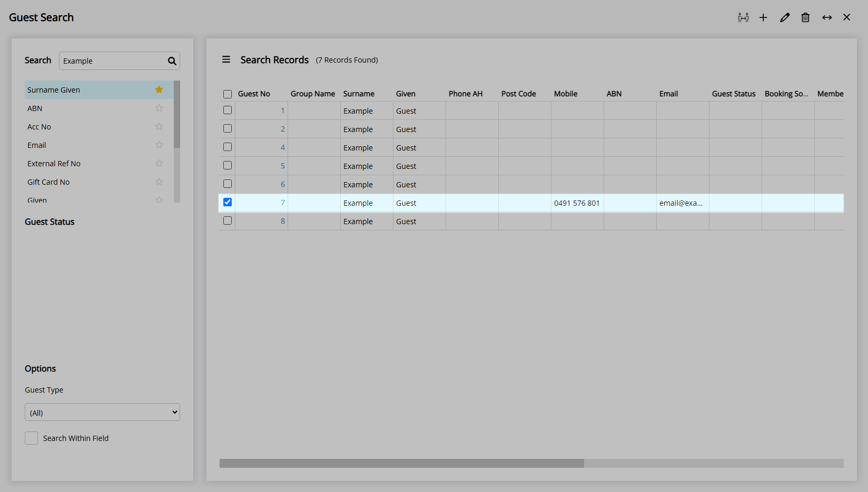Click Surname cell of guest 6
This screenshot has height=492, width=868.
click(x=367, y=184)
